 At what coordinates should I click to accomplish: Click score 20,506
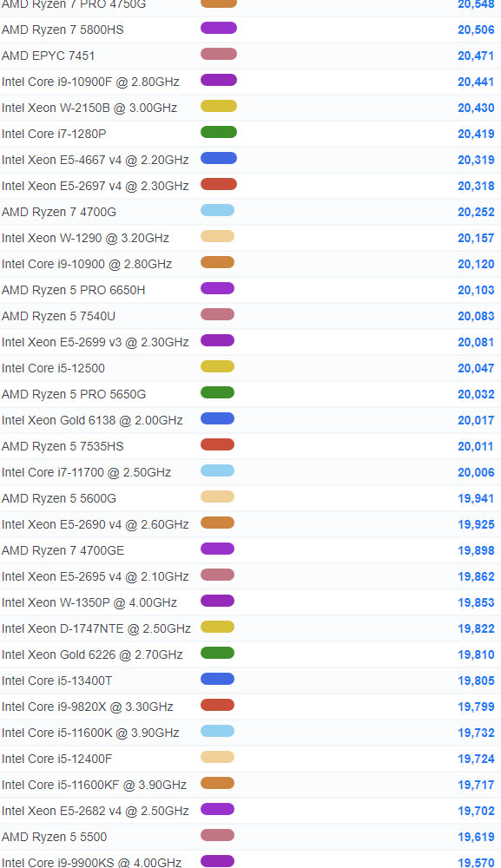click(x=476, y=30)
